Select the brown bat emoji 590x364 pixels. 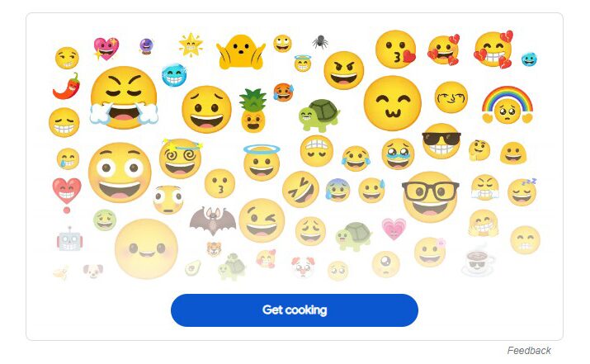click(213, 220)
